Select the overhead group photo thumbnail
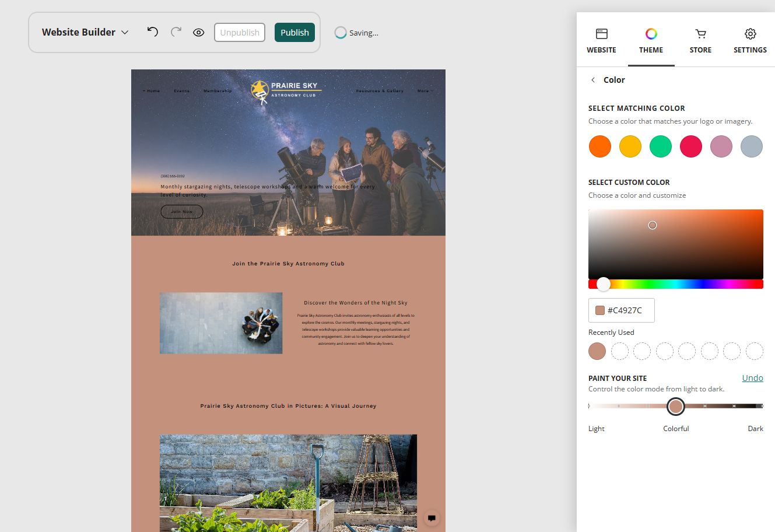Image resolution: width=775 pixels, height=532 pixels. (x=221, y=323)
